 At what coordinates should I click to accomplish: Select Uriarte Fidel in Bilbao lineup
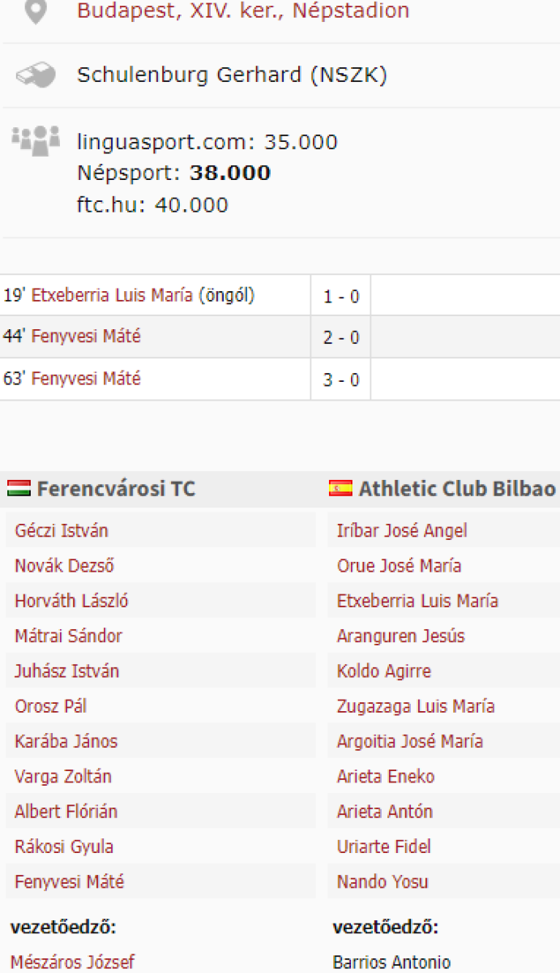pyautogui.click(x=384, y=847)
